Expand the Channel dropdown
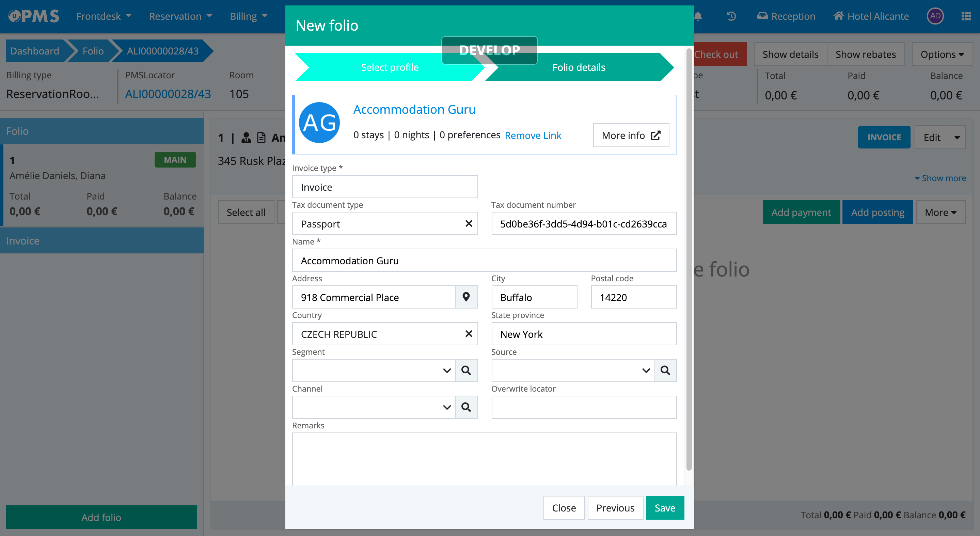 (x=447, y=407)
